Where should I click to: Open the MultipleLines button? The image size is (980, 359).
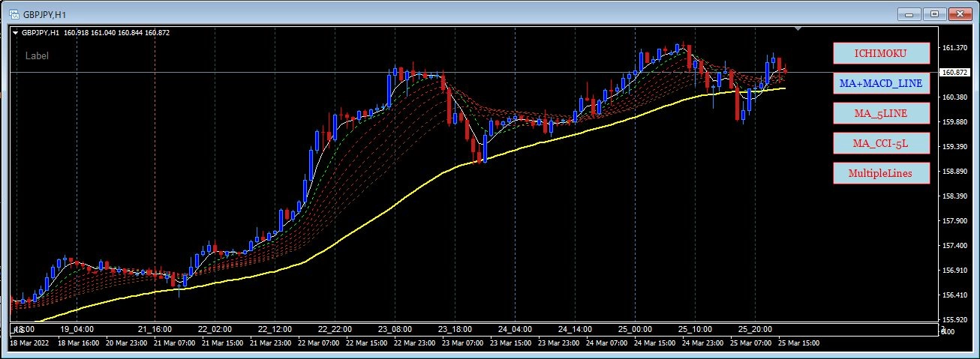[881, 173]
